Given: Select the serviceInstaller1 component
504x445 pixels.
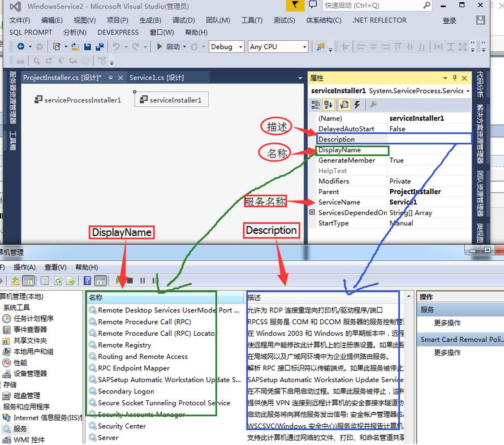Looking at the screenshot, I should (171, 100).
